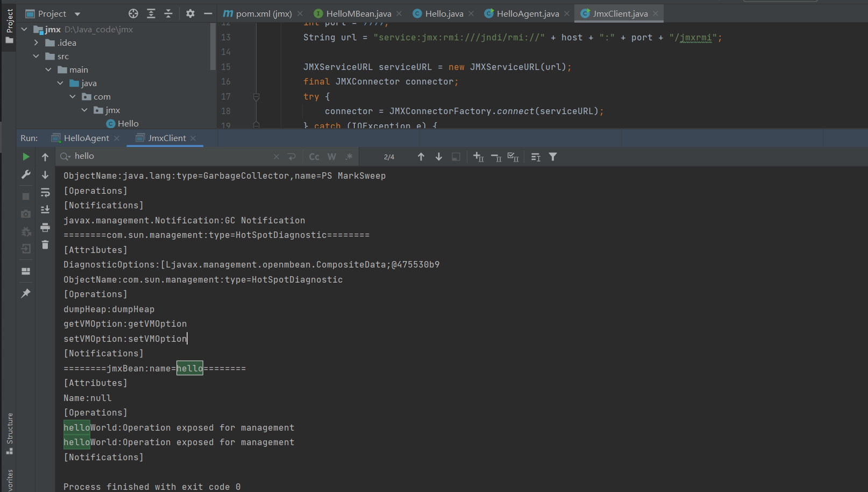Open Project panel settings gear
868x492 pixels.
tap(190, 13)
